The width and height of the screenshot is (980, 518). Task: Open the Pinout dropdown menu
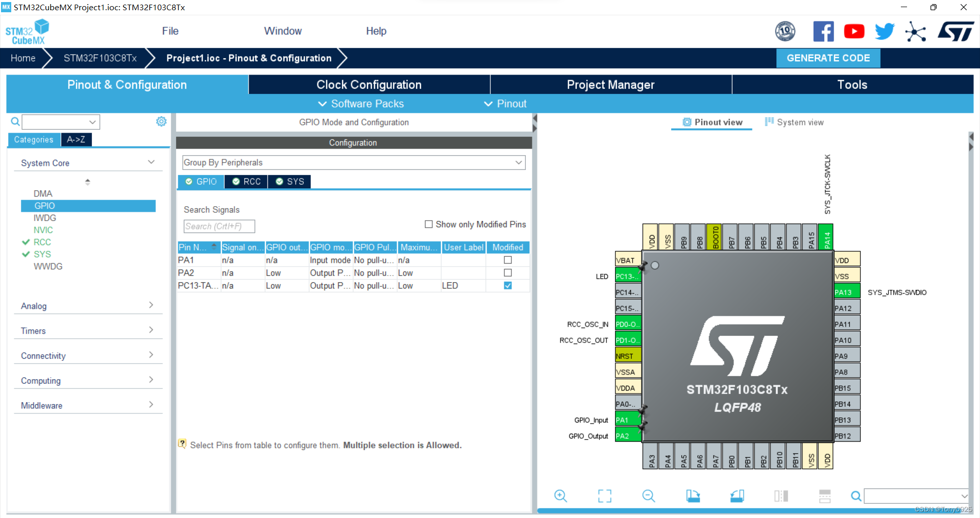(505, 104)
